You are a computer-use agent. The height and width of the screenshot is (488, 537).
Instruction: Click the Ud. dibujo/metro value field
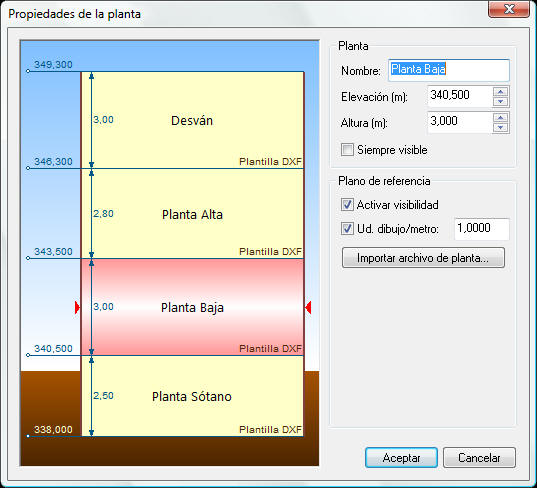(x=482, y=228)
